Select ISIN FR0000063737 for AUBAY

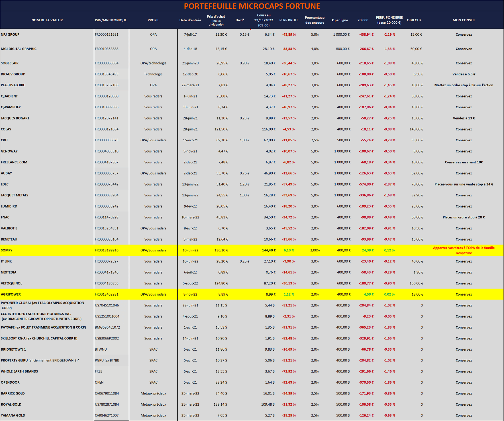[x=107, y=173]
